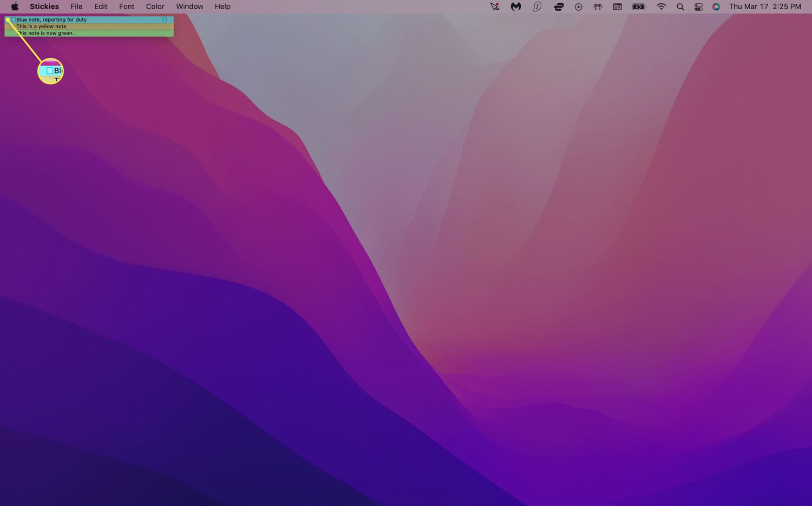
Task: Expand the blue note with its collapse icon
Action: [165, 19]
